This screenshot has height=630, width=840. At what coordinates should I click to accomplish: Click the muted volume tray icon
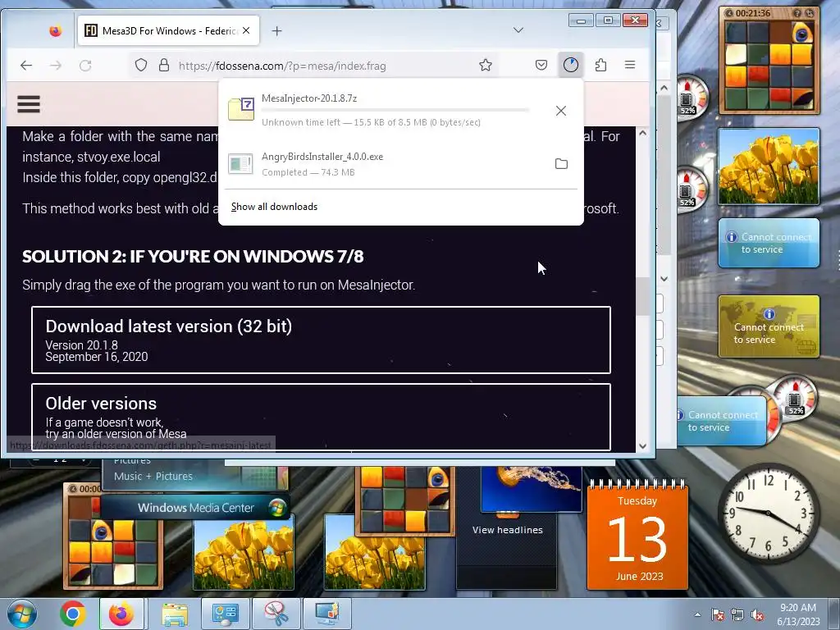coord(757,615)
